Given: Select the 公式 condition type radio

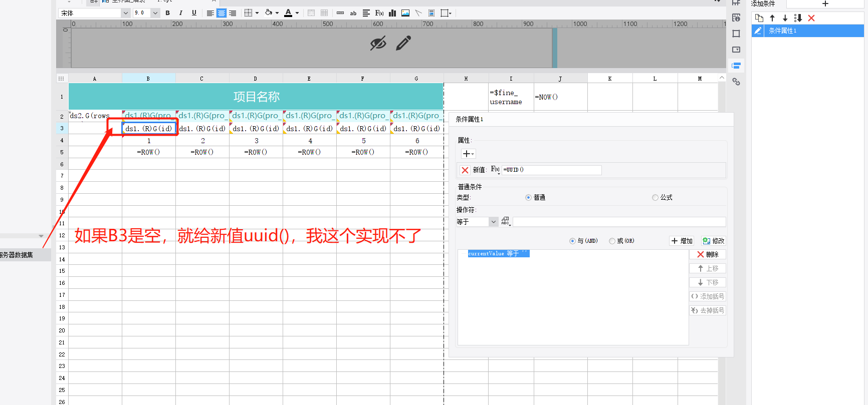Looking at the screenshot, I should [655, 198].
